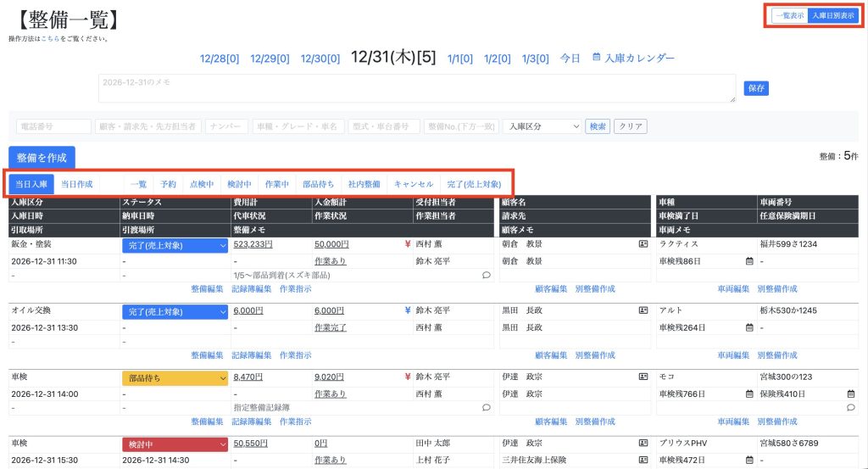Jump to date 12/30[0]
This screenshot has height=469, width=868.
pos(320,59)
